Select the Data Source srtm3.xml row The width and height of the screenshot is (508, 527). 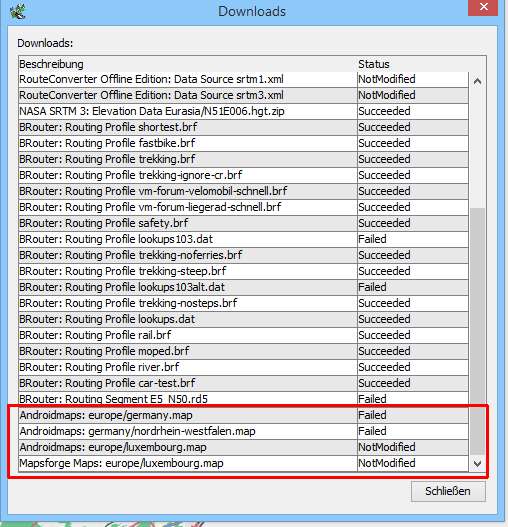243,95
